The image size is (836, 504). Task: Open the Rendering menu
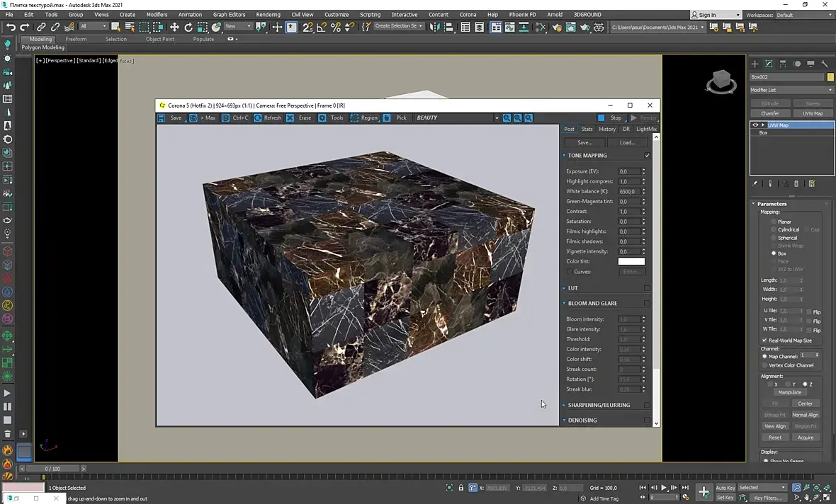click(268, 14)
